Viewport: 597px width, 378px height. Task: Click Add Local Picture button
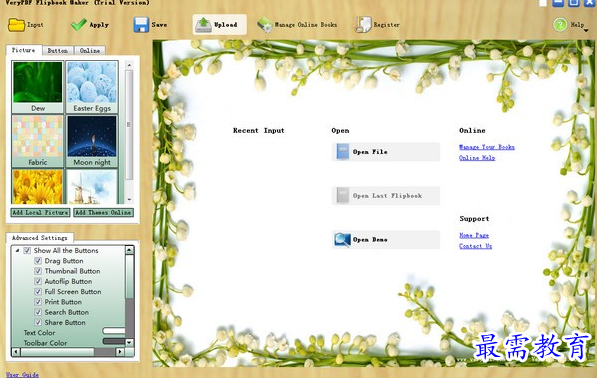coord(40,212)
